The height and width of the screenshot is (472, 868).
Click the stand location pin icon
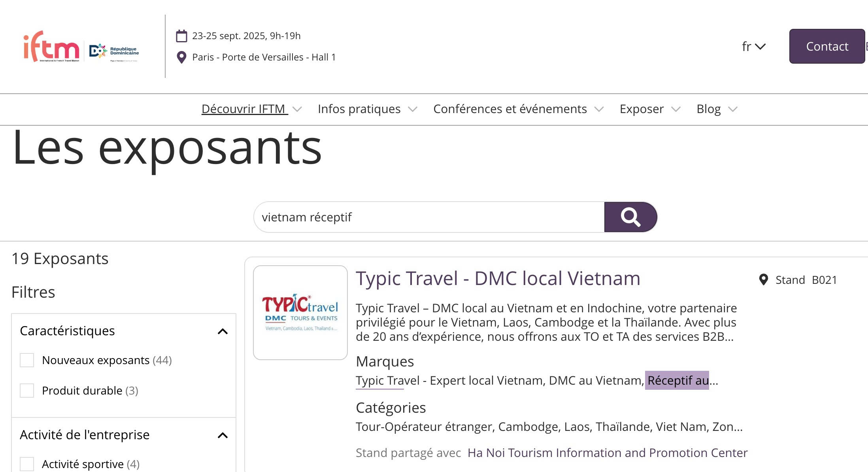click(x=764, y=280)
